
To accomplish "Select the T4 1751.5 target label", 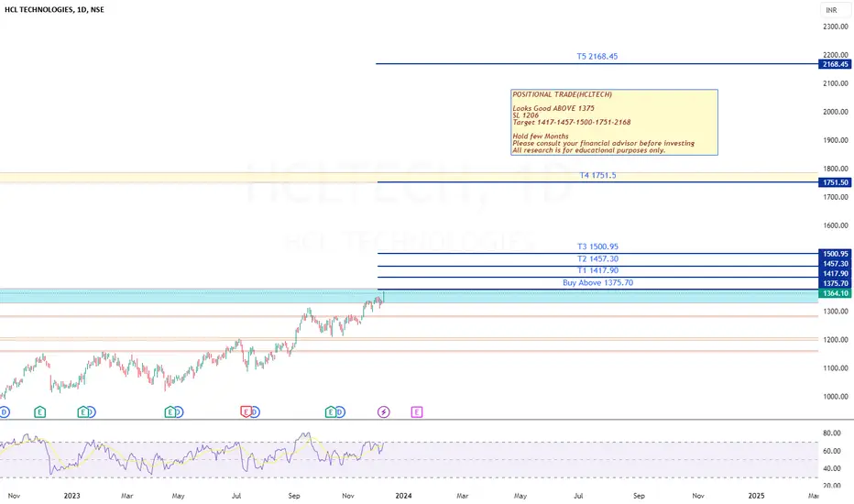I will 597,175.
